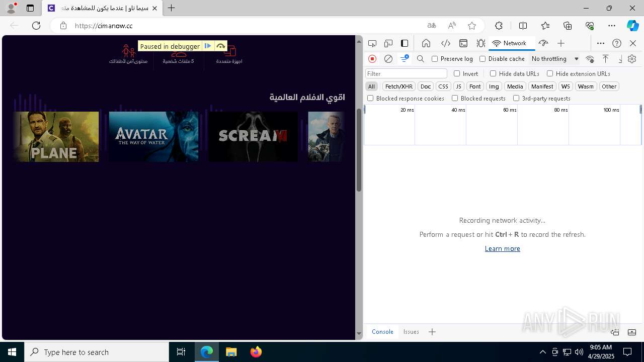
Task: Clear the network log
Action: pyautogui.click(x=388, y=59)
